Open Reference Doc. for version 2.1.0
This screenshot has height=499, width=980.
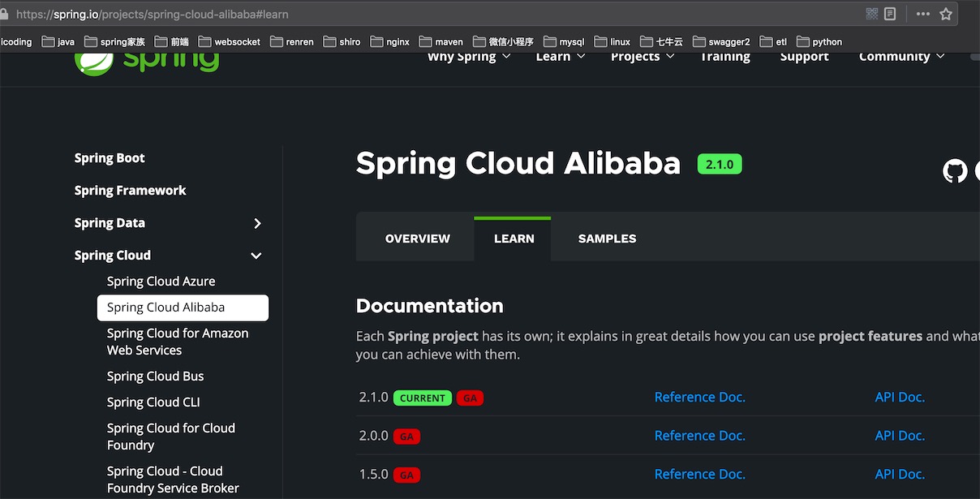tap(699, 398)
